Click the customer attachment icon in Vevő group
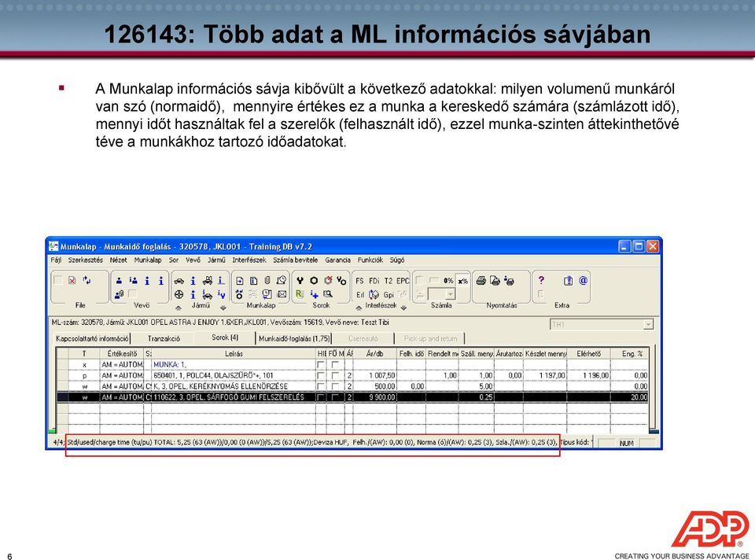The image size is (755, 560). [x=119, y=294]
